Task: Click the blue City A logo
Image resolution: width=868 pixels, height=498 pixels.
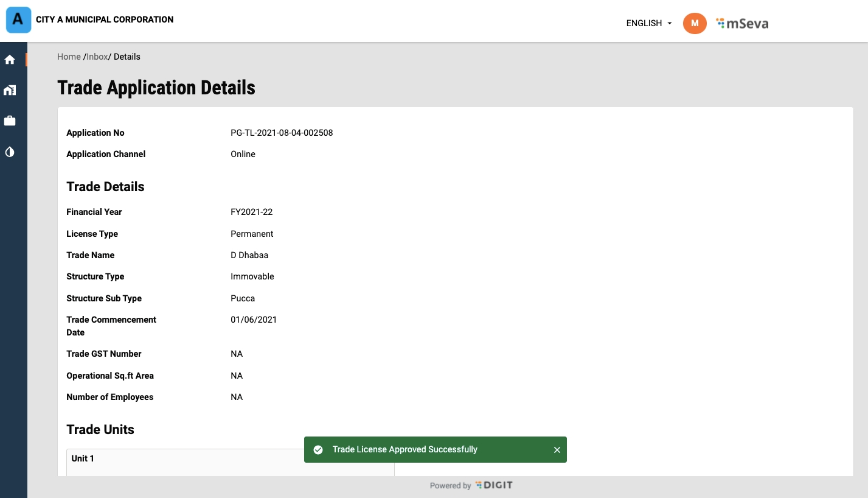Action: [18, 20]
